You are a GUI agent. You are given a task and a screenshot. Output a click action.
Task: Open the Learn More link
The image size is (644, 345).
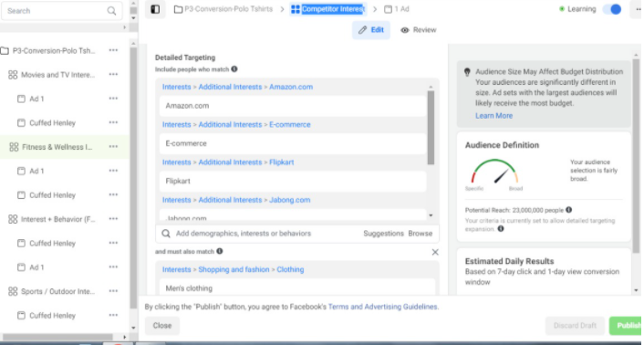[493, 116]
